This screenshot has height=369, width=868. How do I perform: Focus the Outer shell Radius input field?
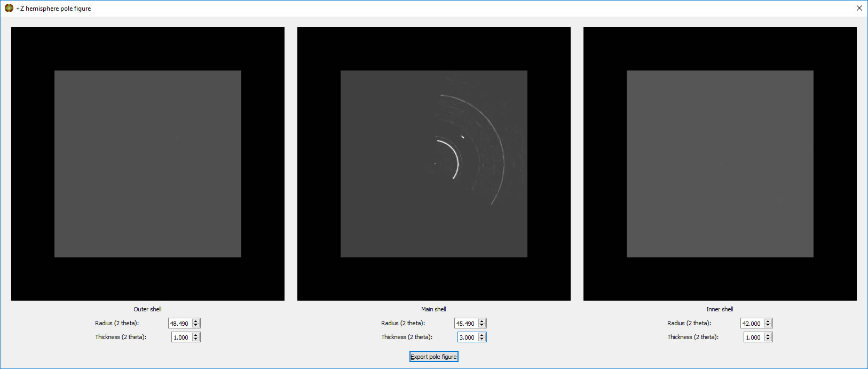[x=180, y=324]
